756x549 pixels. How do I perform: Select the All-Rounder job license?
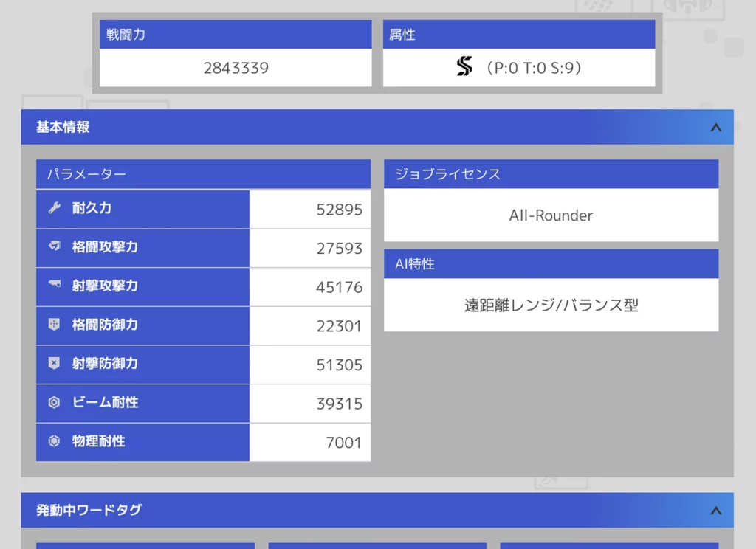pos(551,215)
